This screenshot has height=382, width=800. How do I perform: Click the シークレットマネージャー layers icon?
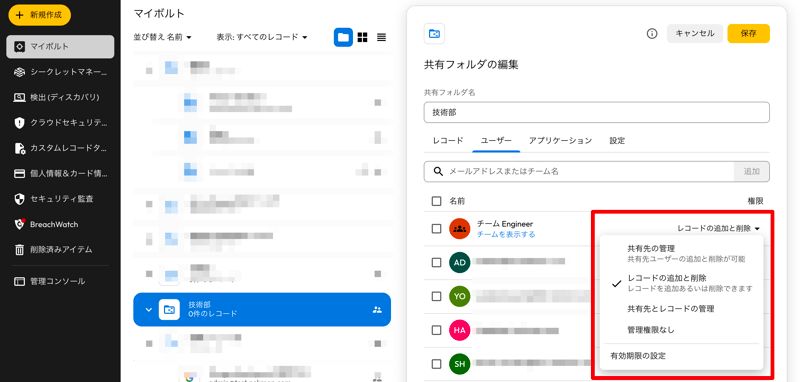[x=19, y=72]
